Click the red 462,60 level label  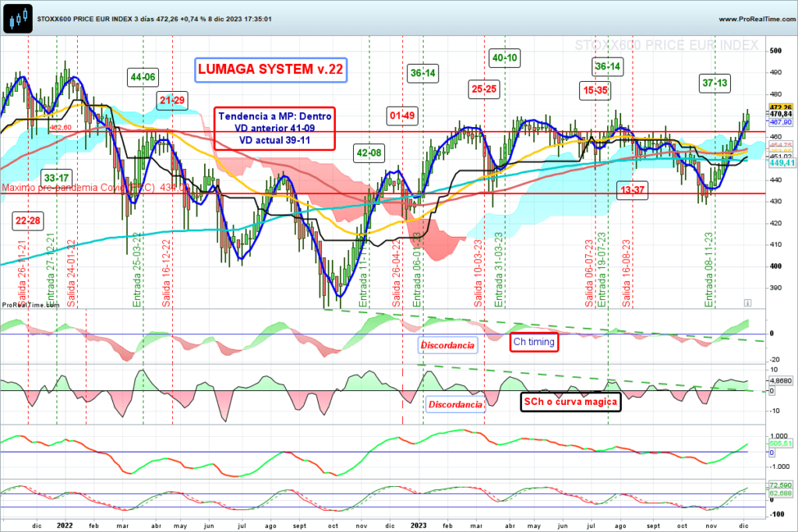(61, 128)
